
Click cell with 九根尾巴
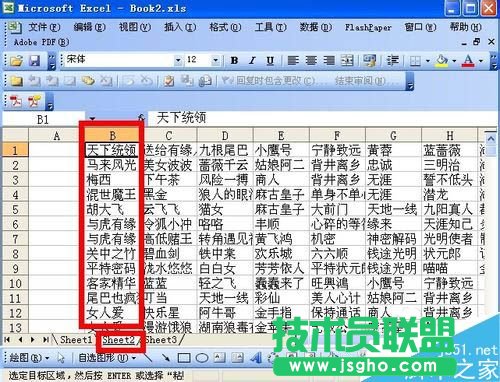[225, 150]
